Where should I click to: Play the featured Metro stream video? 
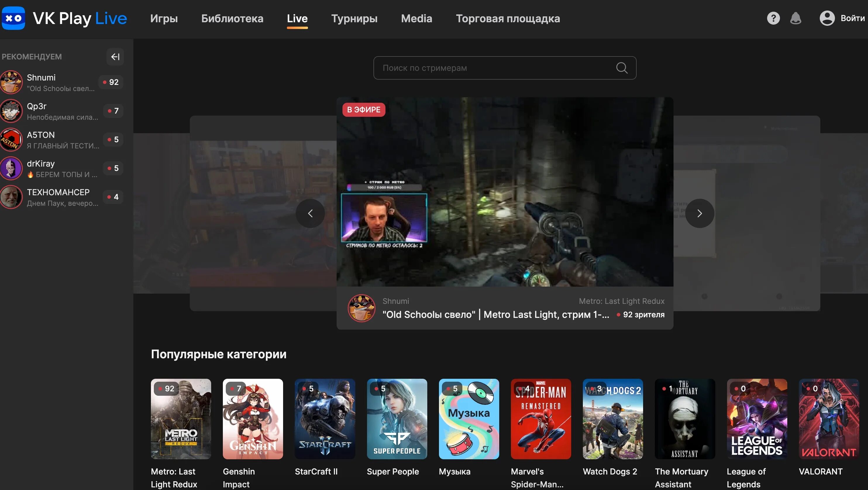505,192
